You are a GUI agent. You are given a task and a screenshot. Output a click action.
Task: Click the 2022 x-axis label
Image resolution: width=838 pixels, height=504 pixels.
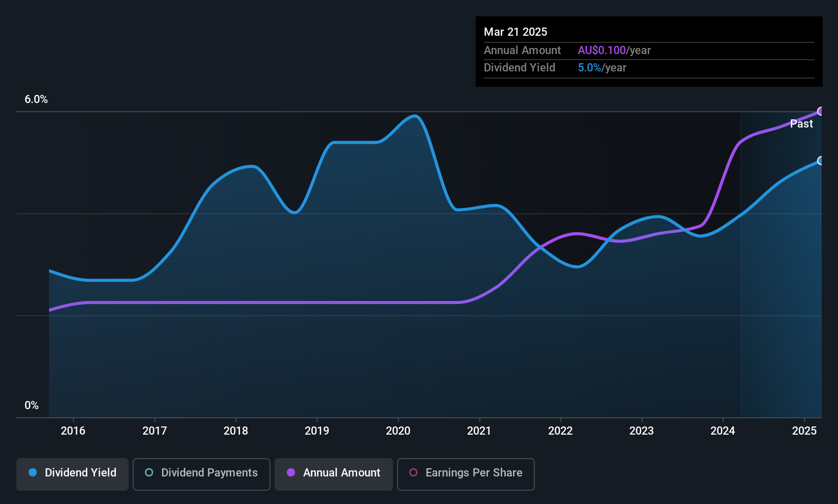click(560, 431)
